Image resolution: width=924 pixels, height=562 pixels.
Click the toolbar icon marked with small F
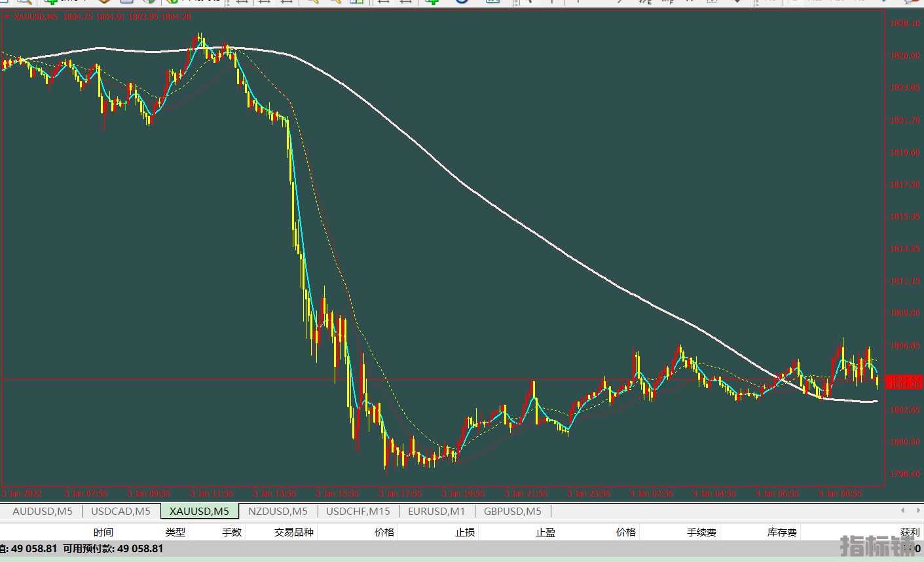tap(667, 2)
